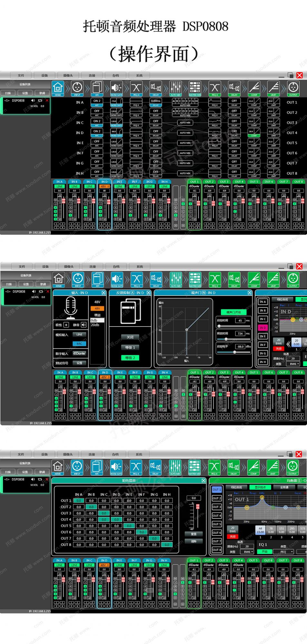
Task: Toggle the orange 48V phantom power button
Action: tap(97, 308)
